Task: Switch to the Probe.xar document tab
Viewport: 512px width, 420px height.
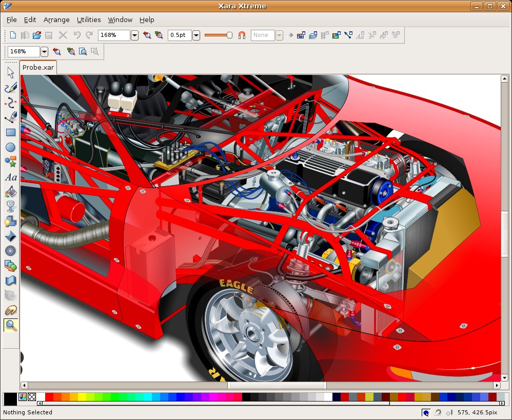Action: tap(38, 67)
